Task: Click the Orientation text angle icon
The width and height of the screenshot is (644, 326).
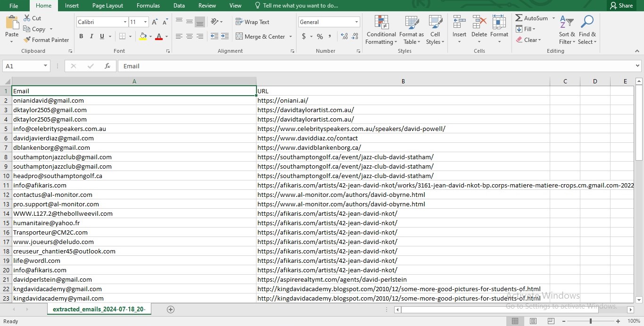Action: tap(215, 22)
